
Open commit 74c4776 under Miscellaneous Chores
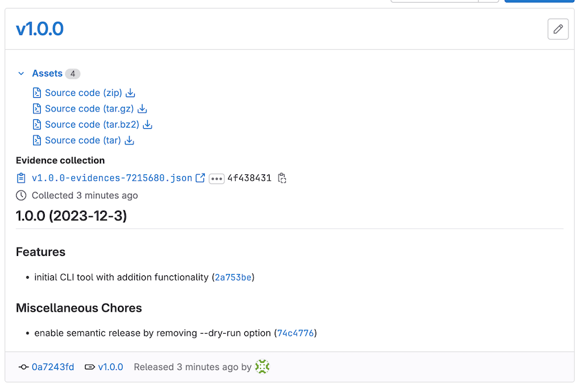coord(296,333)
